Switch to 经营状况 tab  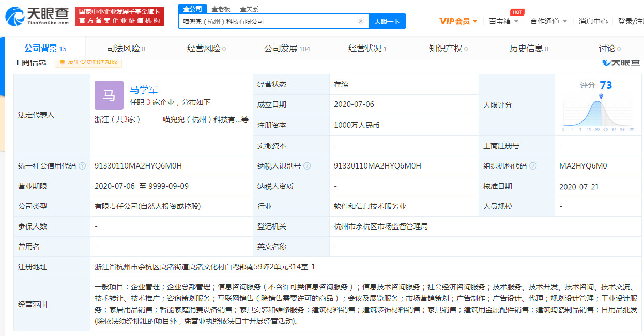tap(367, 49)
